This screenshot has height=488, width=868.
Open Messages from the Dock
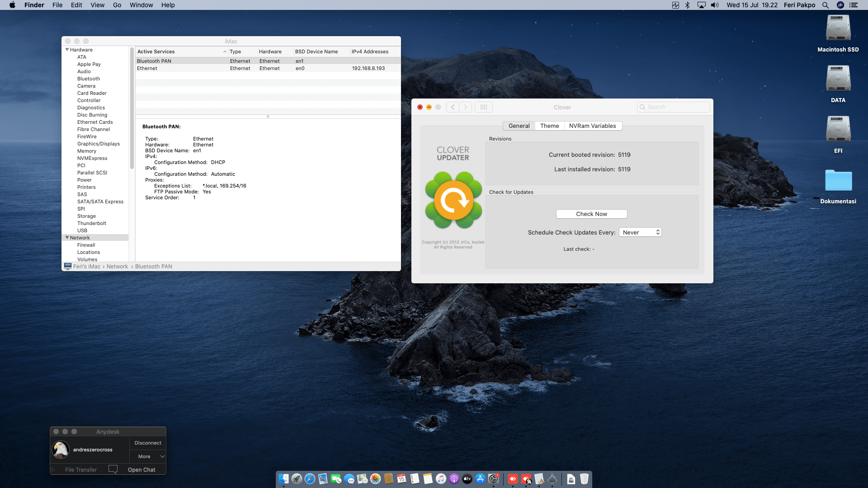click(349, 479)
